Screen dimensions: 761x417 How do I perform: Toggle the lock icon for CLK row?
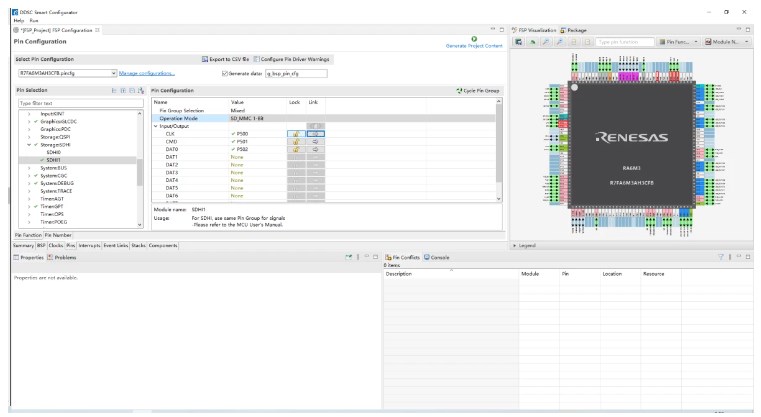click(296, 134)
